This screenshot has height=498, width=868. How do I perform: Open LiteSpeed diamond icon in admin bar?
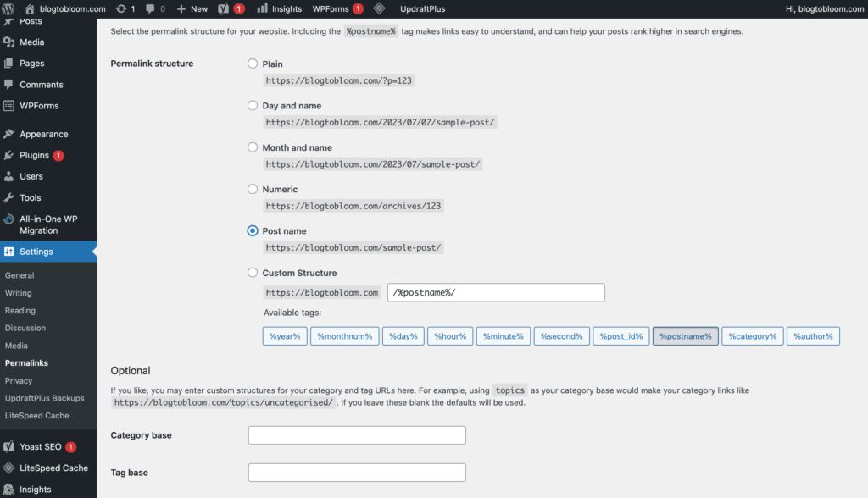379,8
